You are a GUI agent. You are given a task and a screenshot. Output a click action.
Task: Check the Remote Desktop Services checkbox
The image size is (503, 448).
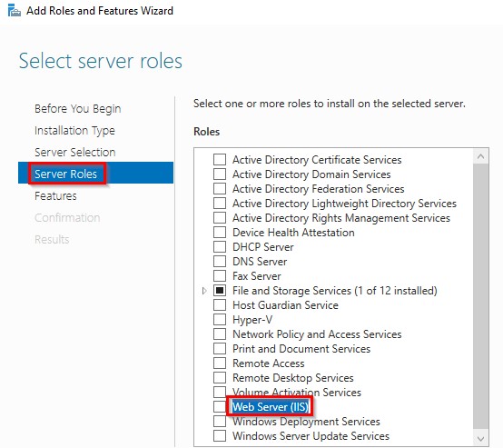(x=220, y=378)
